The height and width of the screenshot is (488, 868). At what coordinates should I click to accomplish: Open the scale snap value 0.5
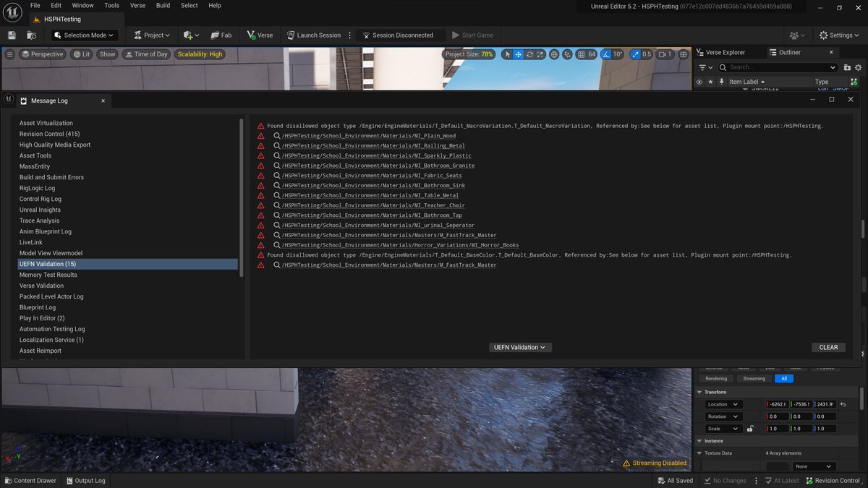tap(647, 54)
